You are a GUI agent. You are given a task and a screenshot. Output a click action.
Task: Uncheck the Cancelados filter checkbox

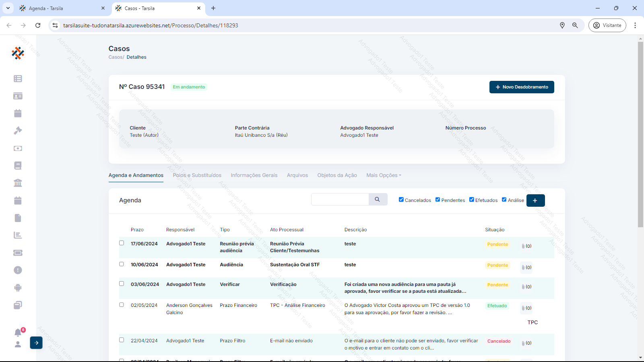click(x=401, y=200)
